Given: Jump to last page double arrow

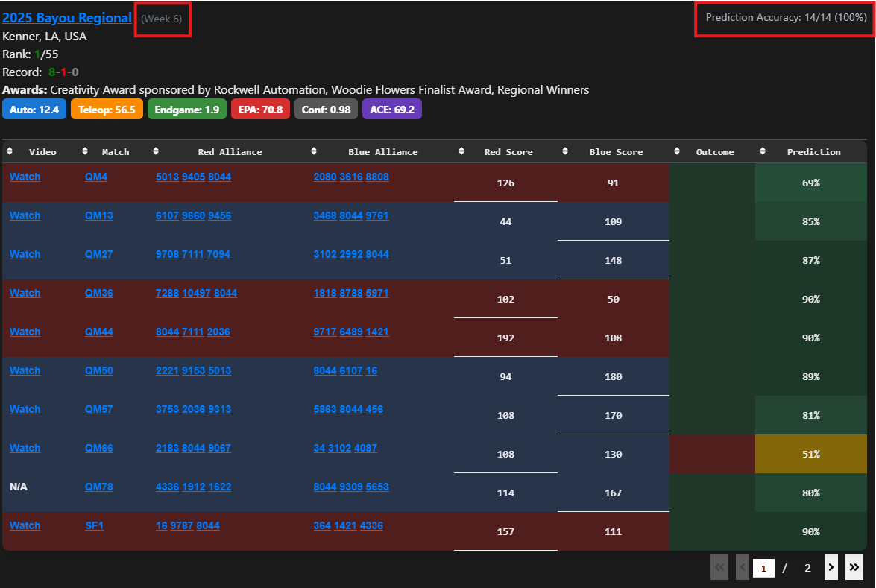Looking at the screenshot, I should click(x=854, y=568).
